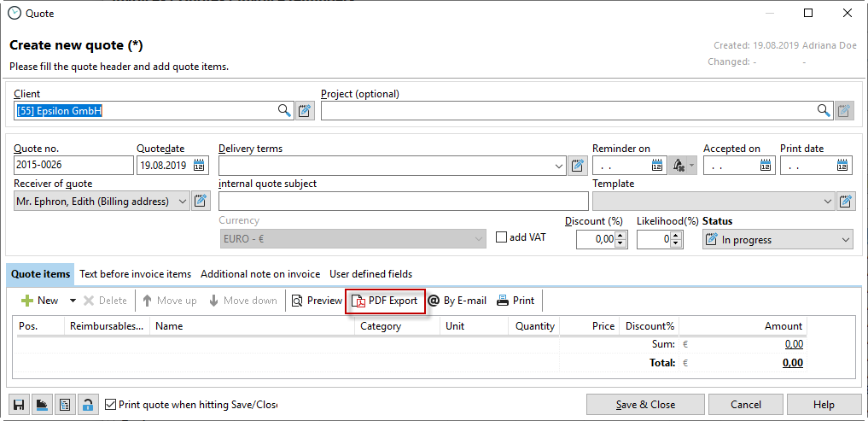Click the save disk icon at bottom left
Image resolution: width=868 pixels, height=421 pixels.
pos(19,405)
